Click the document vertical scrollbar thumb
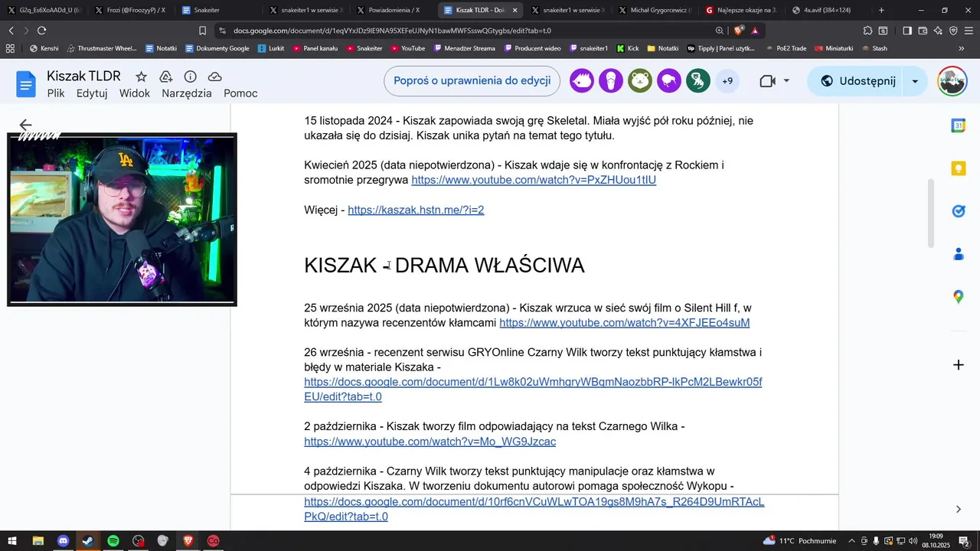This screenshot has height=551, width=980. tap(931, 213)
